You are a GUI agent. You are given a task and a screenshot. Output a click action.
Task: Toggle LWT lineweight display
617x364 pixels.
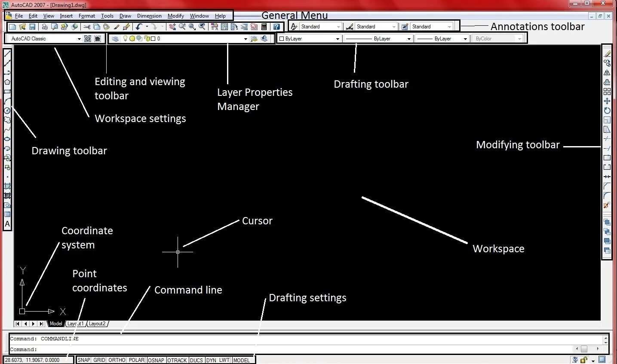[224, 360]
